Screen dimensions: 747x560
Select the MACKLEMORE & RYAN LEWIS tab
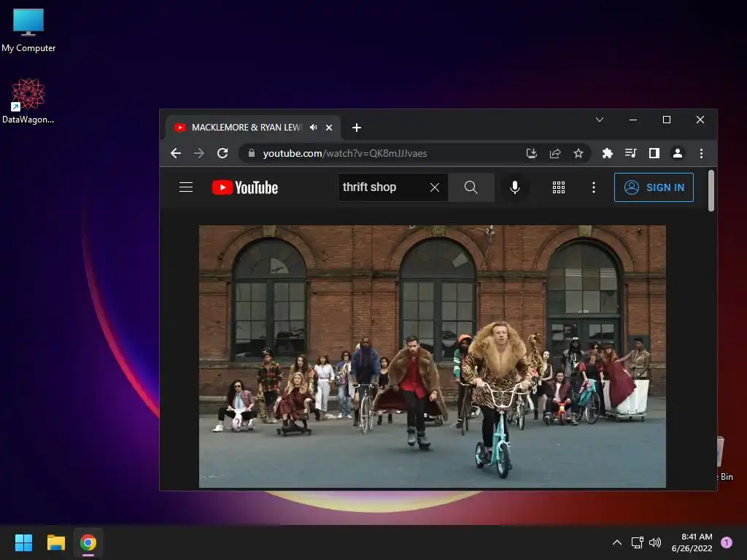tap(253, 128)
